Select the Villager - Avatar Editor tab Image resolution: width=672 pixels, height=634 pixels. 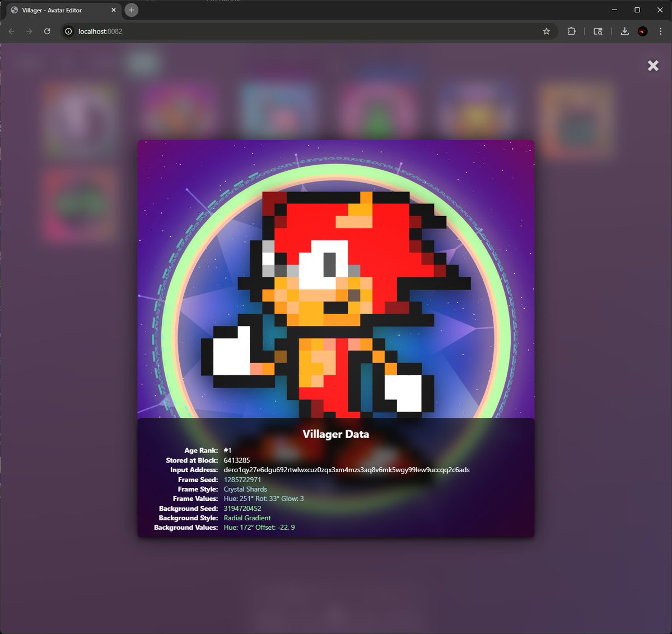point(64,10)
